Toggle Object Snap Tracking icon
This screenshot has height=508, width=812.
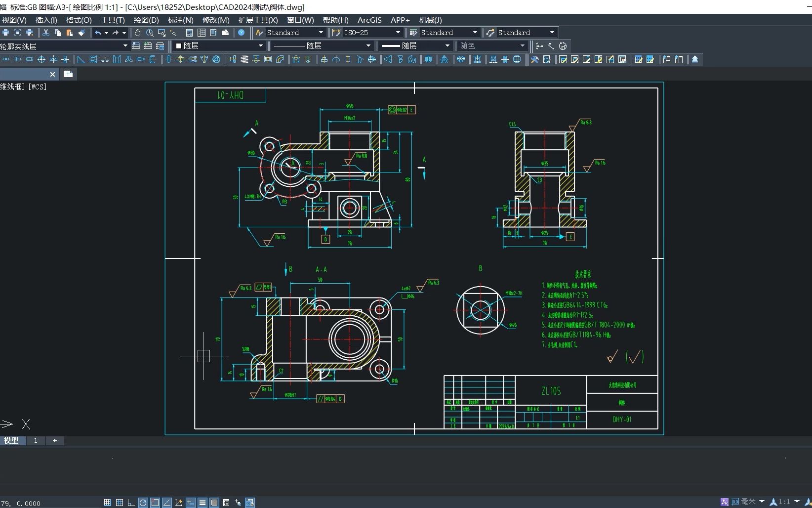(166, 503)
